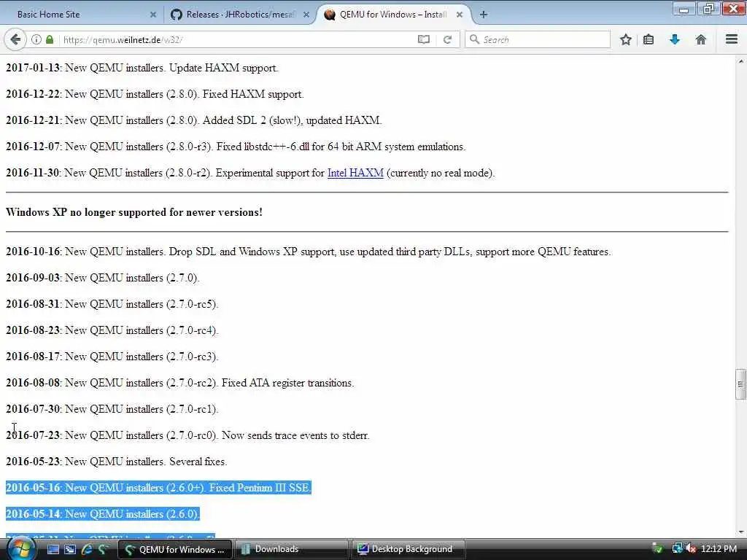Click Show Desktop quick launch icon
The image size is (747, 560).
coord(53,549)
